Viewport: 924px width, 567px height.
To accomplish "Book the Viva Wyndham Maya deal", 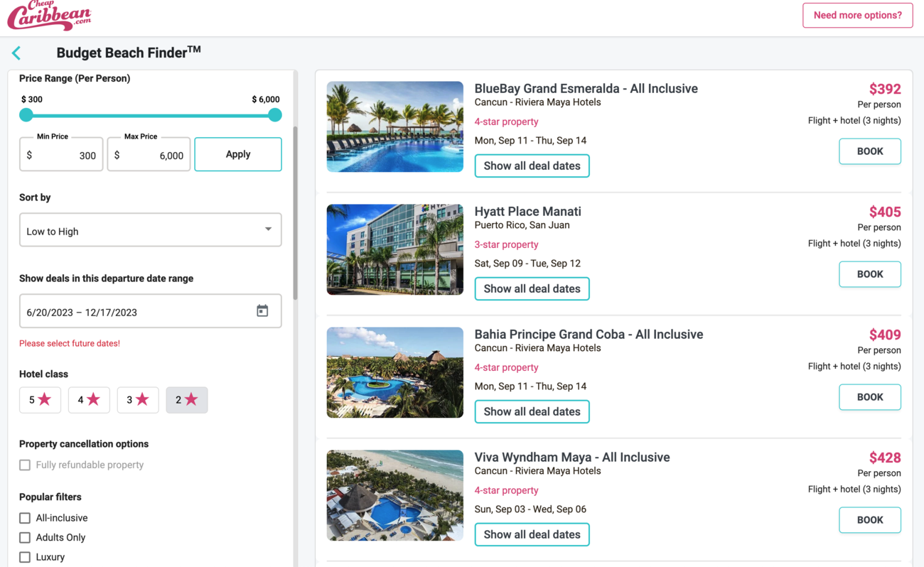I will (x=870, y=520).
